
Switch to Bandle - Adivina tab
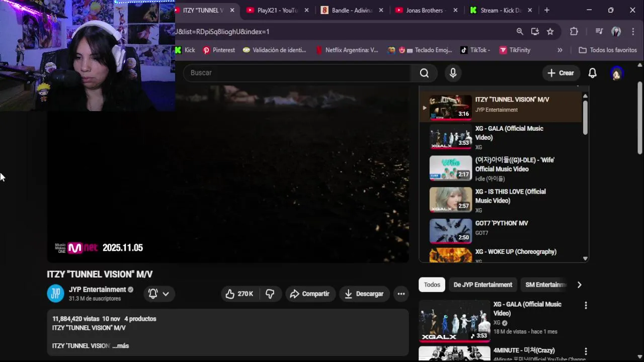click(x=352, y=10)
